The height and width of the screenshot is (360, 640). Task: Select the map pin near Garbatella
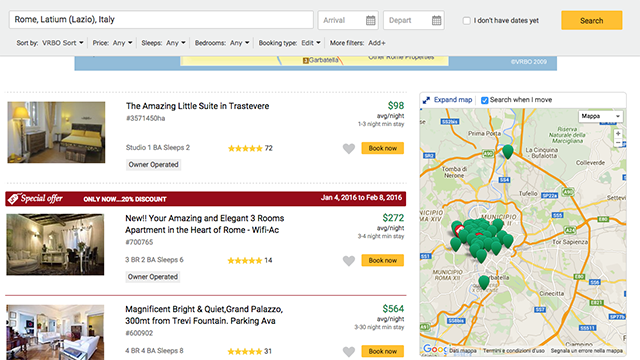pyautogui.click(x=484, y=282)
